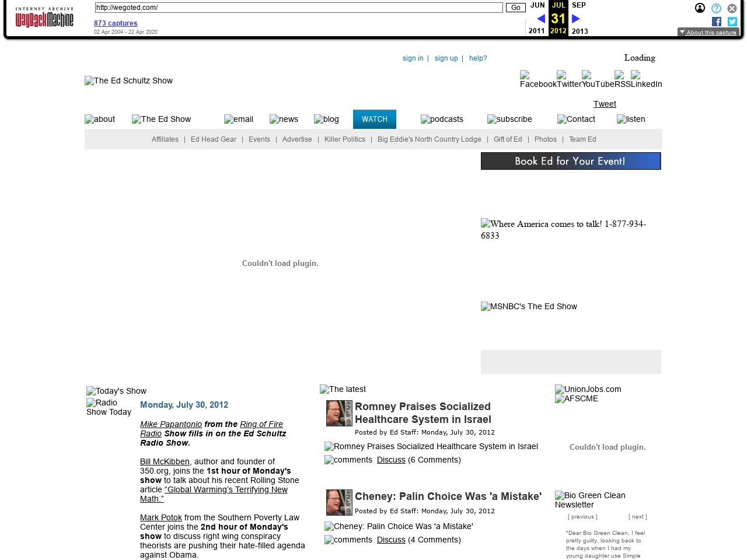
Task: Open the Ed Head Gear menu item
Action: [x=213, y=139]
